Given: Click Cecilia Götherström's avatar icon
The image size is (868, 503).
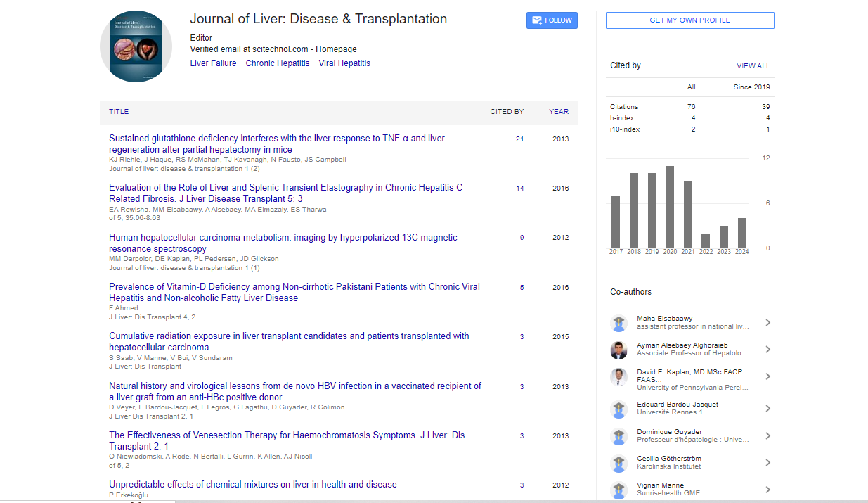Looking at the screenshot, I should tap(618, 463).
